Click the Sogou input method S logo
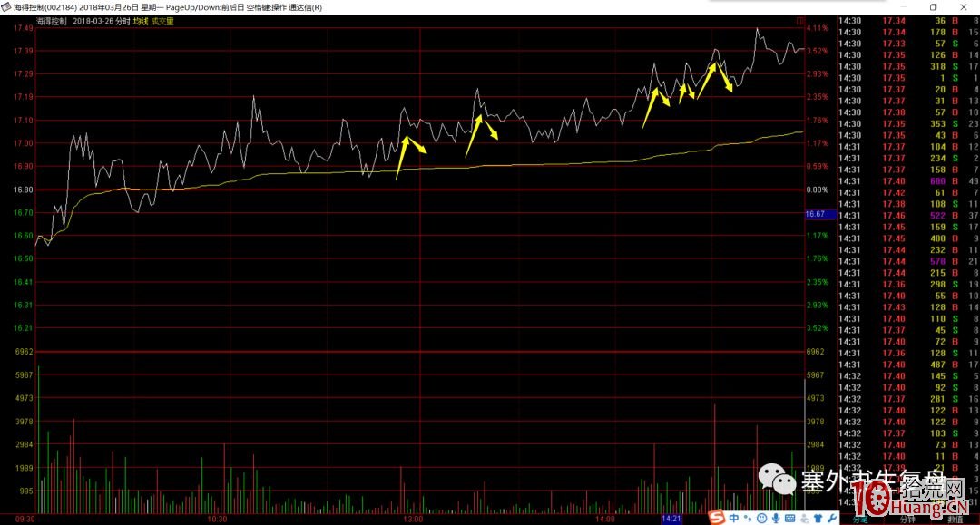Viewport: 980px width, 525px height. (717, 517)
